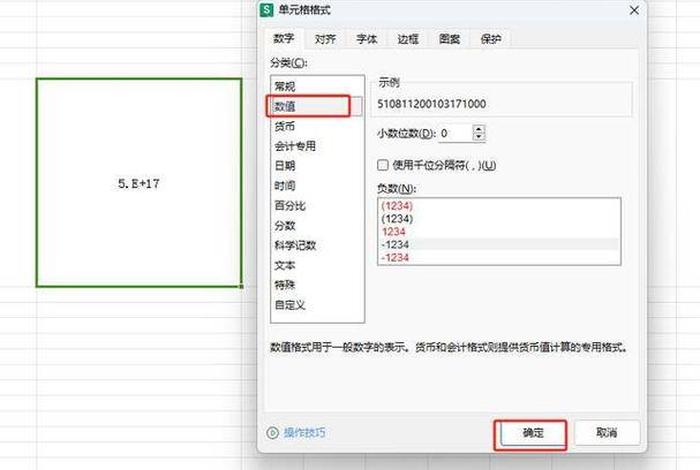This screenshot has height=470, width=700.
Task: Select 常规 category in list
Action: click(317, 86)
